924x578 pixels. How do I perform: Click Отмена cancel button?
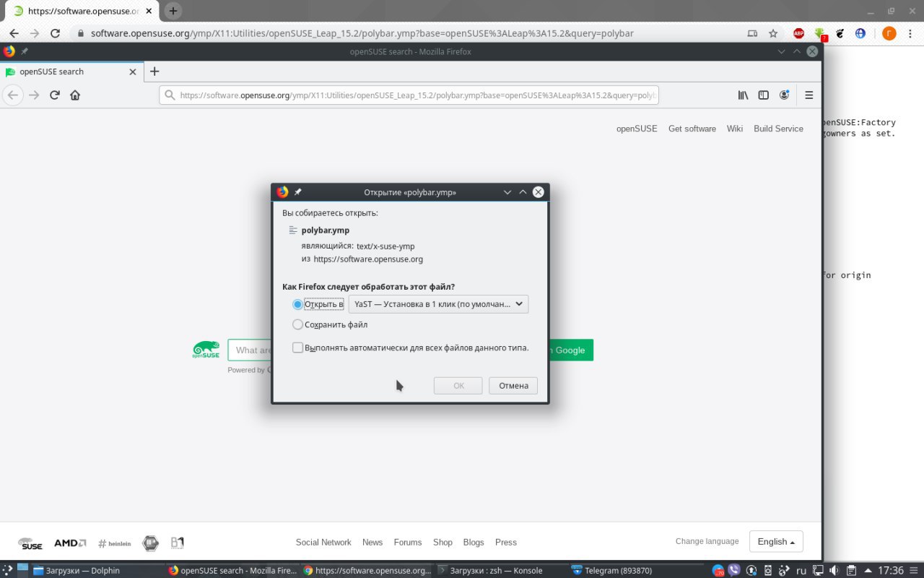point(513,386)
